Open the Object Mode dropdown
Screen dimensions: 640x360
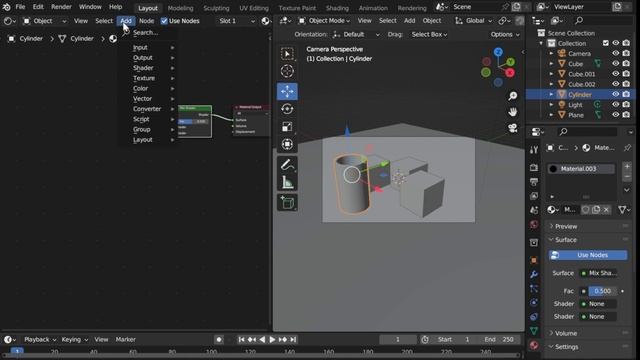324,20
